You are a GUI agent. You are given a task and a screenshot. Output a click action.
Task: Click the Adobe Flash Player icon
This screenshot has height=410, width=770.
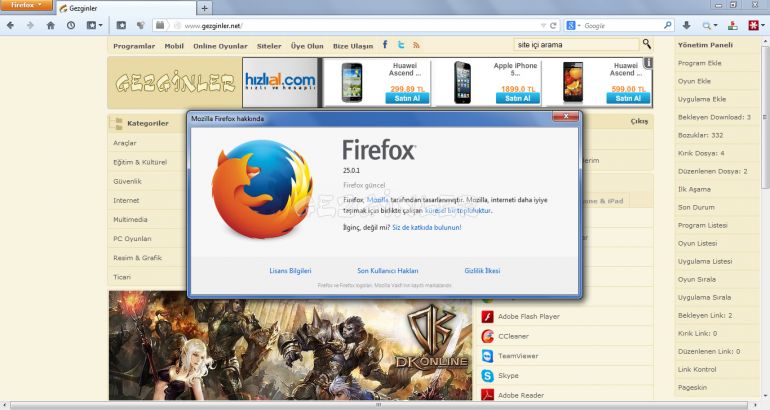pos(487,317)
